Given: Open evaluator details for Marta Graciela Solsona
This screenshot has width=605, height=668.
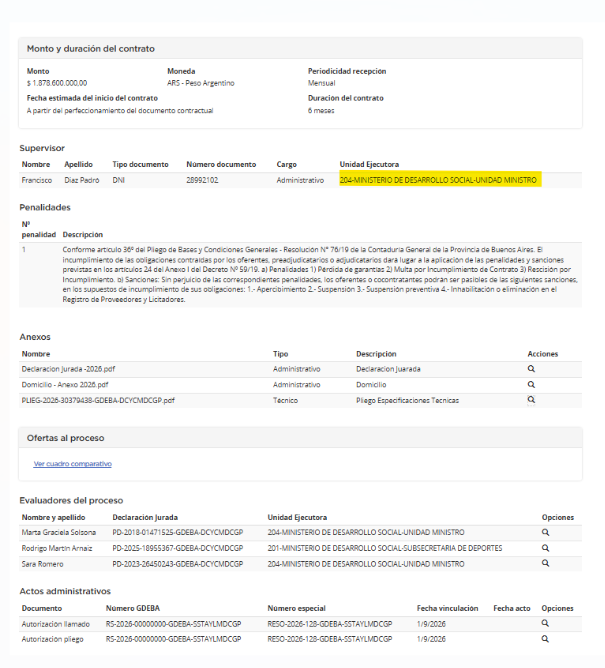Looking at the screenshot, I should coord(545,533).
